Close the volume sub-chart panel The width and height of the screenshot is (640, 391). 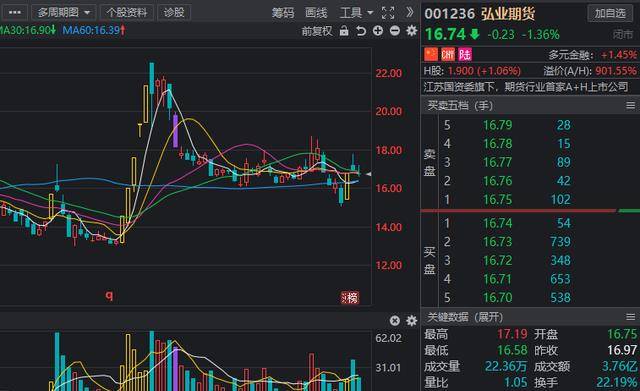pyautogui.click(x=395, y=320)
